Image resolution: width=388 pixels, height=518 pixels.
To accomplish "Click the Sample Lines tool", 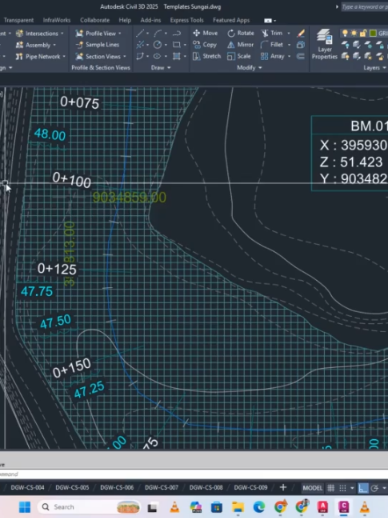I will point(97,45).
